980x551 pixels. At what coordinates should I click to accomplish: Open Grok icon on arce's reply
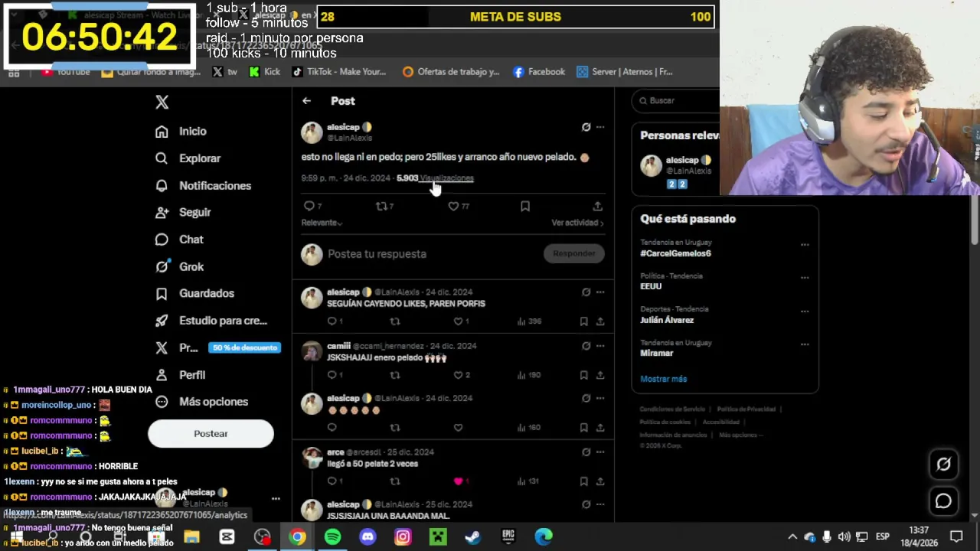point(586,452)
